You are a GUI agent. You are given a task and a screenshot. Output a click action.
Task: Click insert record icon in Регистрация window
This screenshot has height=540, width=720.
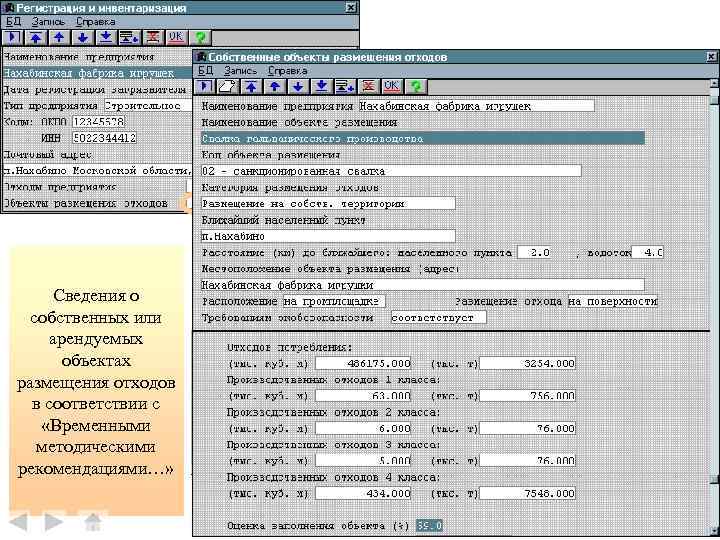point(129,37)
